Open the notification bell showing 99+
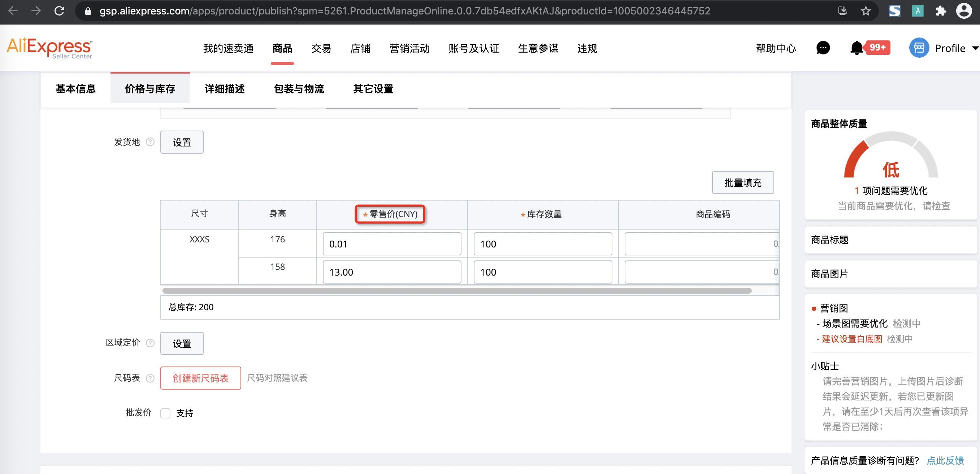This screenshot has height=474, width=980. pos(857,48)
